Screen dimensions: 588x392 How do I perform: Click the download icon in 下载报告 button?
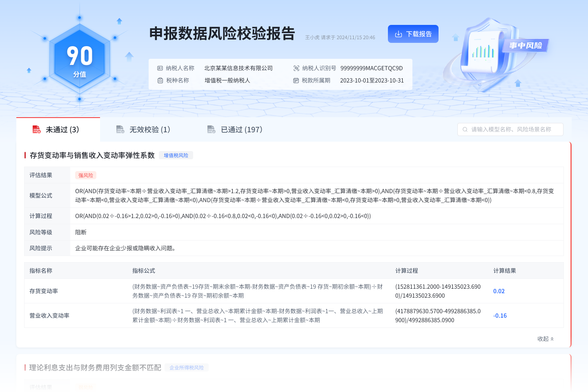tap(399, 34)
